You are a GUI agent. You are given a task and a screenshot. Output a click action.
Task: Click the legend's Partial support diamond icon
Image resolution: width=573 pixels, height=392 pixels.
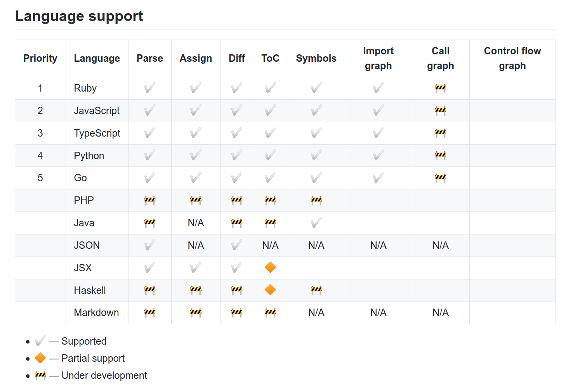coord(40,358)
